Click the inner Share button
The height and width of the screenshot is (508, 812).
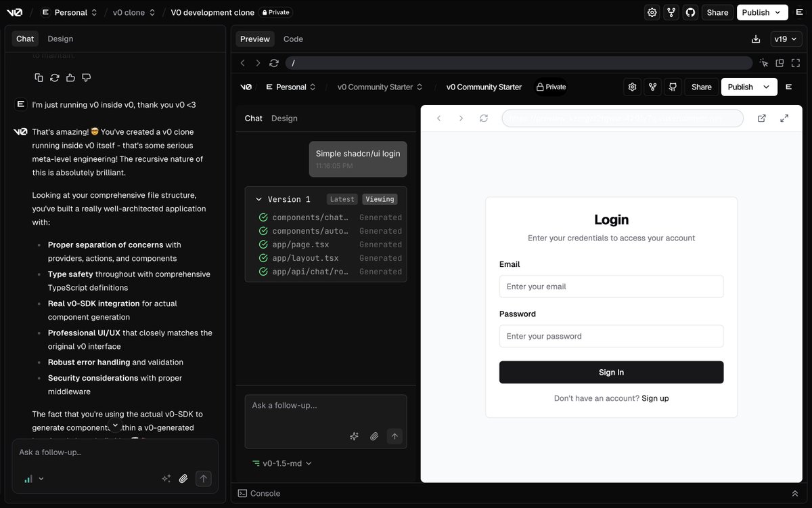pyautogui.click(x=701, y=87)
